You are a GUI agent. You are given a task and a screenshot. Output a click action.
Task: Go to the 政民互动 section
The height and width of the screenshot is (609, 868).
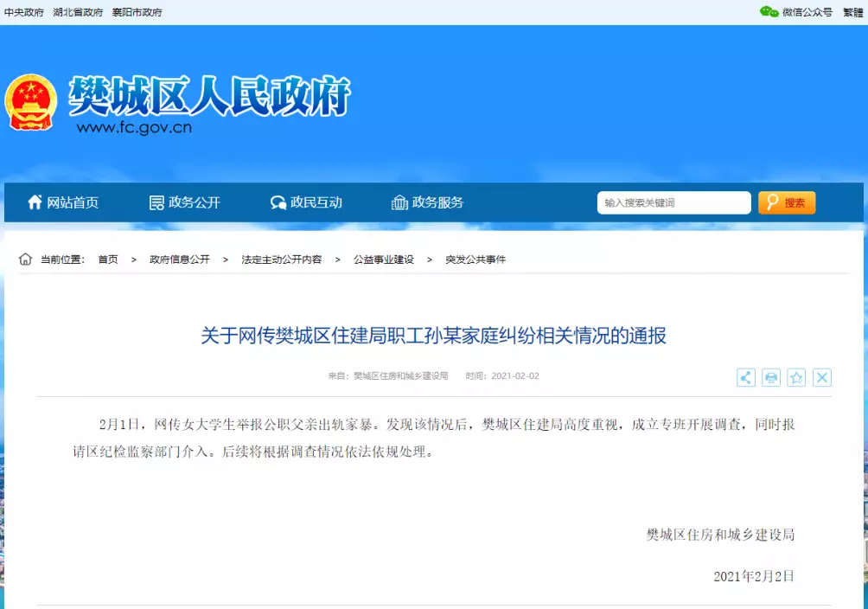306,202
